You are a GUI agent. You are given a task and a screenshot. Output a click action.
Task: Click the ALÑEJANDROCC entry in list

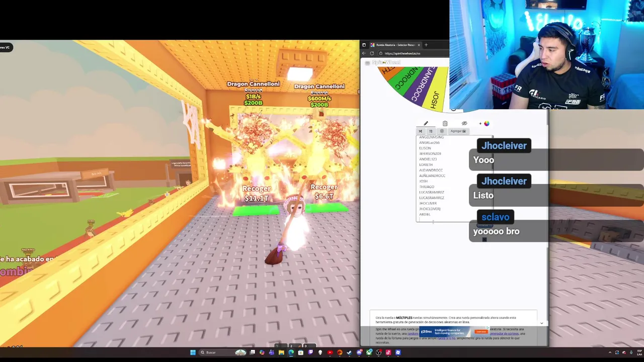432,175
